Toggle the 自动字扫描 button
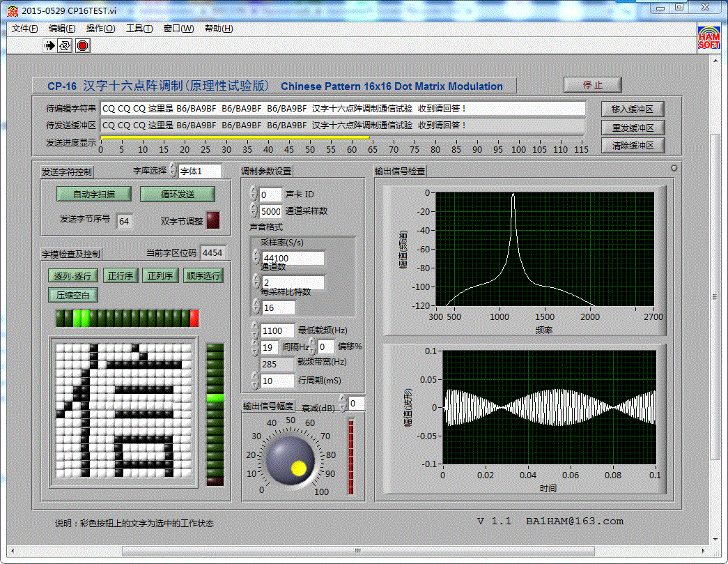The image size is (728, 564). click(94, 194)
